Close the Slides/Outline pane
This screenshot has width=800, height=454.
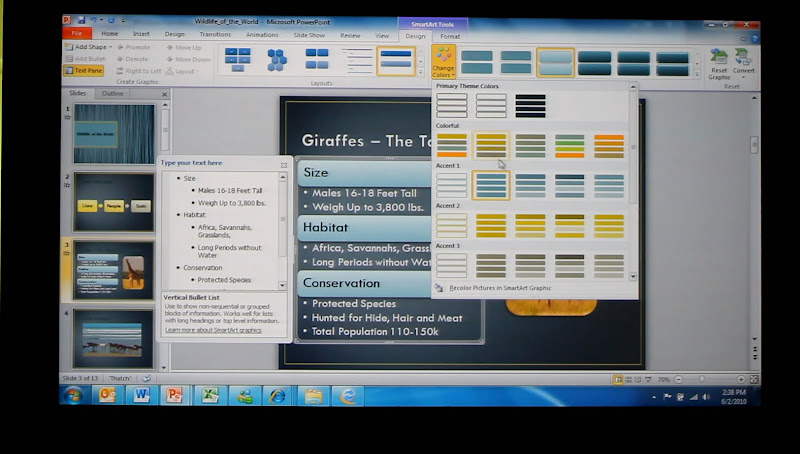point(164,94)
